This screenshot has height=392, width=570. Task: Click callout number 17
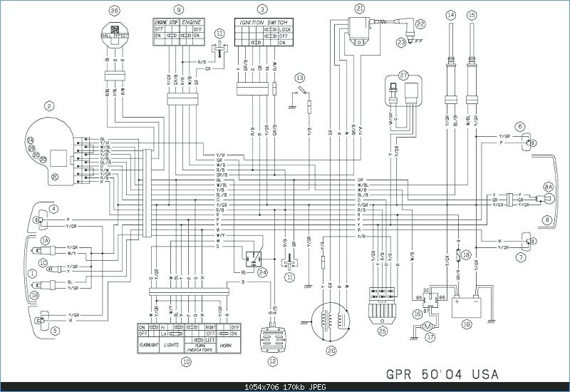430,337
